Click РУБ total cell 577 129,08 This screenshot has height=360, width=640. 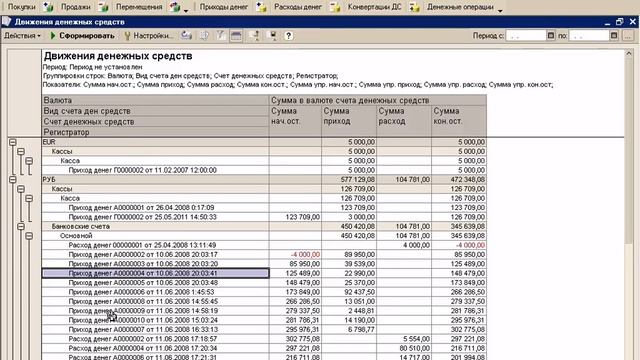coord(349,180)
